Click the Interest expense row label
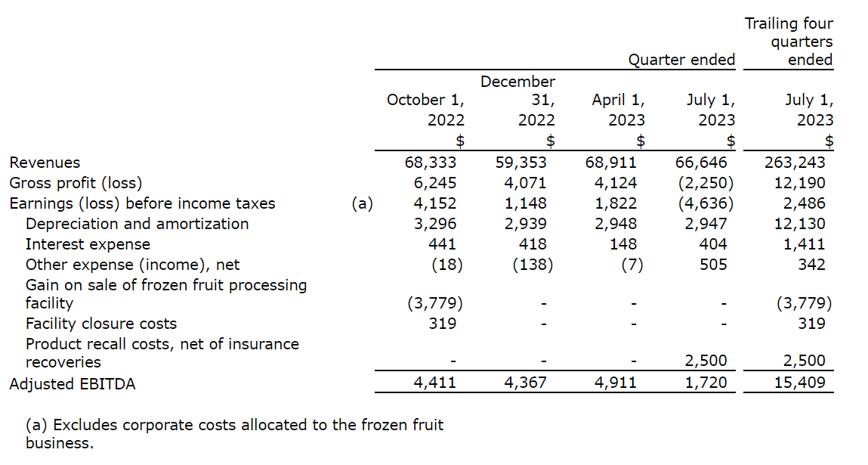868x465 pixels. click(x=88, y=244)
